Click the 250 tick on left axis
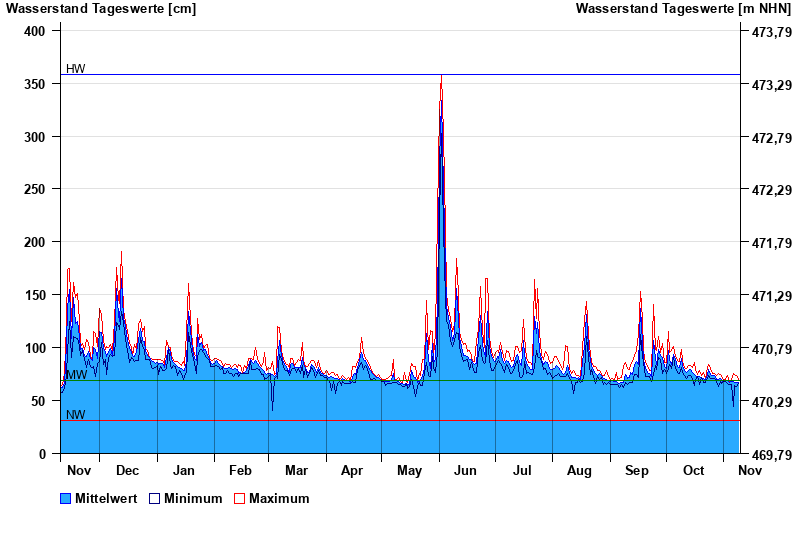Viewport: 800px width, 550px height. coord(36,189)
